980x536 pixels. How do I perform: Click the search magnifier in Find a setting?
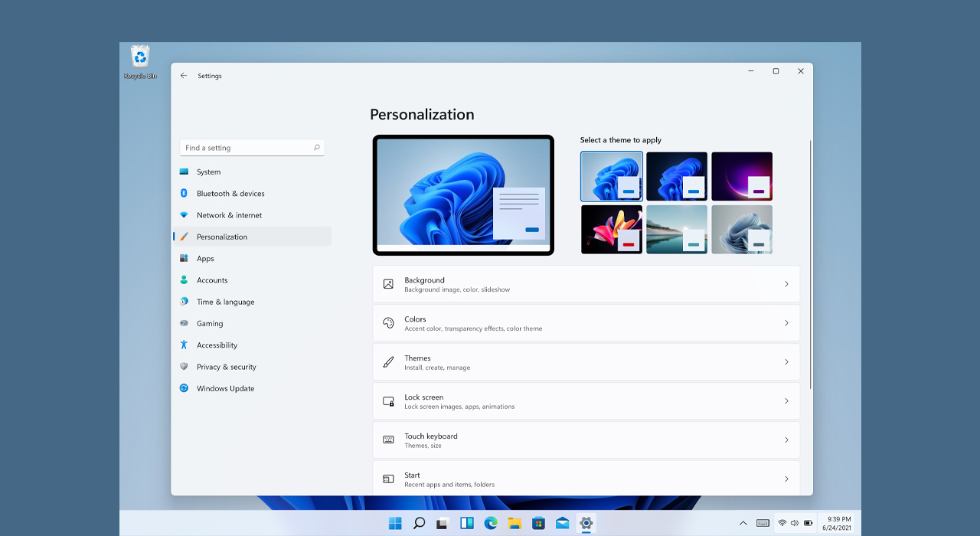(316, 148)
